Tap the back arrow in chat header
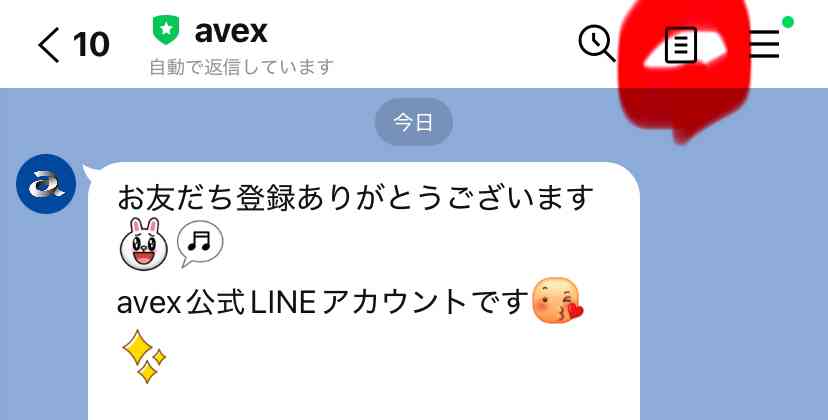Screen dimensions: 828x420 coord(48,45)
